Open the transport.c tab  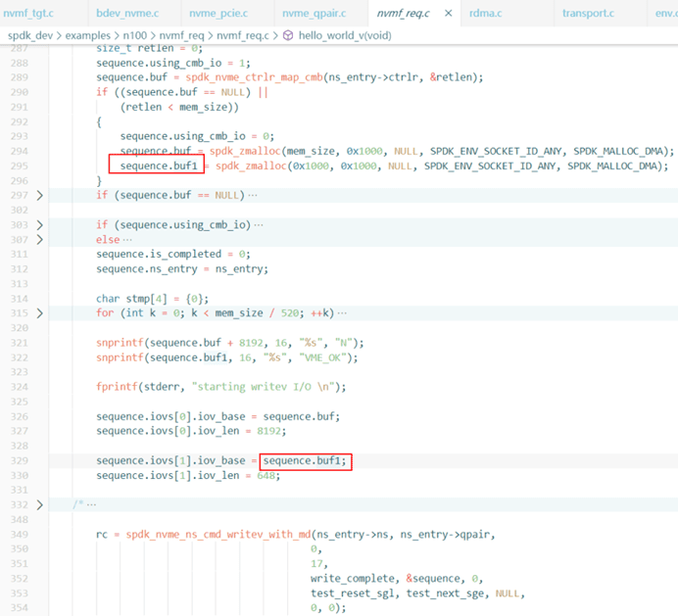point(588,14)
